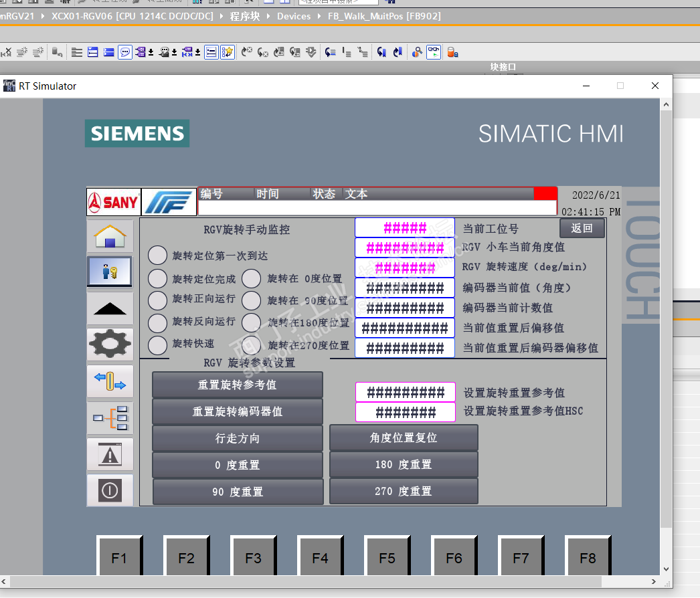
Task: Click the list view toolbar icon
Action: point(77,53)
